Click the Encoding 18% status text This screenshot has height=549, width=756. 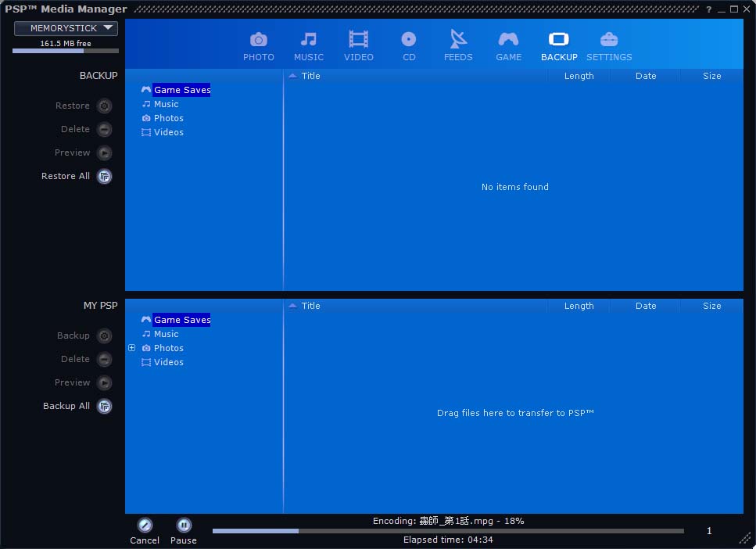point(448,521)
